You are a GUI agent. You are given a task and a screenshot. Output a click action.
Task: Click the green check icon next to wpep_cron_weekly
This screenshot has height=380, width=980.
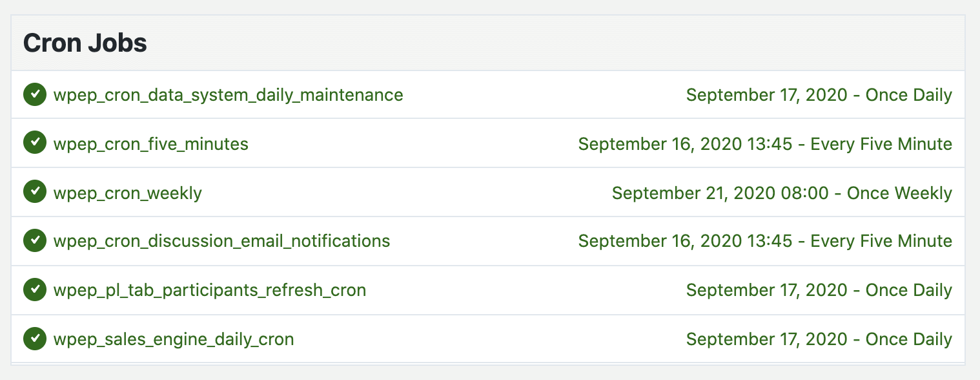[x=35, y=193]
